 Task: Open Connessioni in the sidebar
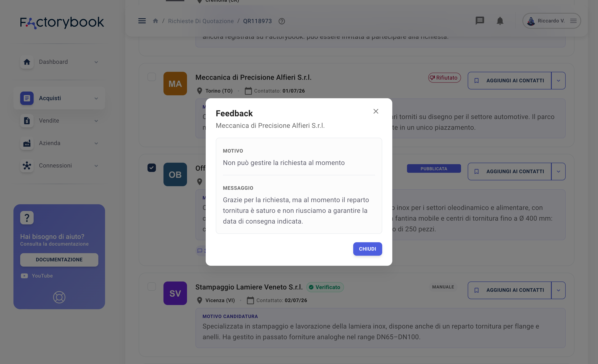tap(59, 165)
